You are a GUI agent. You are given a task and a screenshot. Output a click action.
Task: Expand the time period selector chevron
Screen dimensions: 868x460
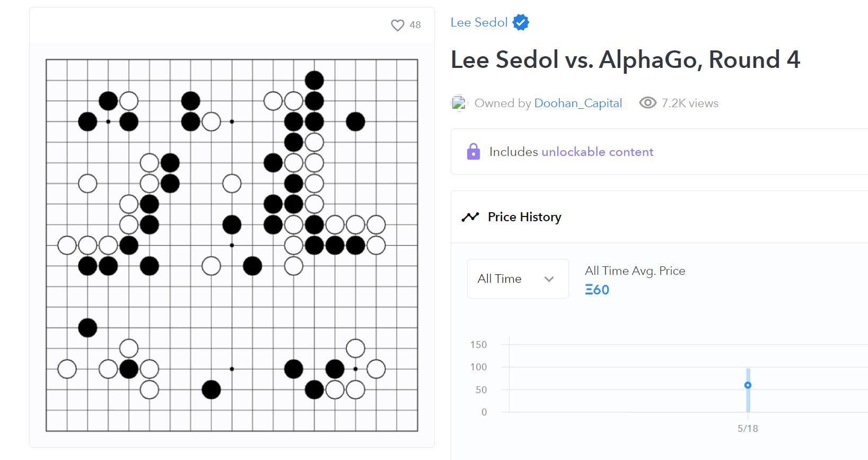click(x=550, y=279)
